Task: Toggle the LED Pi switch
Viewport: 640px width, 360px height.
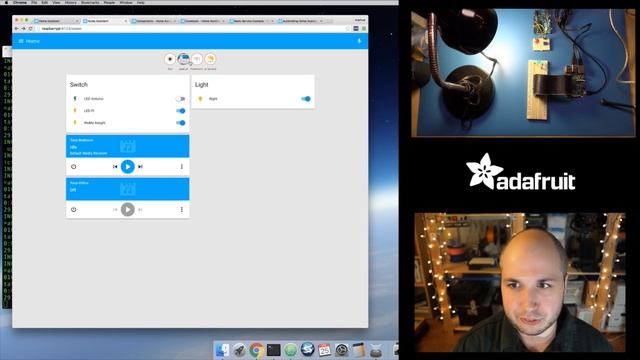Action: point(180,111)
